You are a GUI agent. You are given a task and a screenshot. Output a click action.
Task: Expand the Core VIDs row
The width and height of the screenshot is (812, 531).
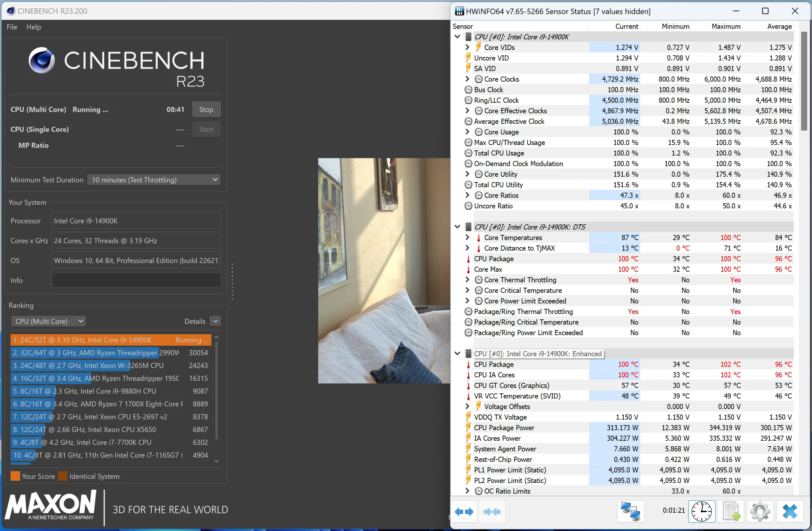[x=468, y=47]
